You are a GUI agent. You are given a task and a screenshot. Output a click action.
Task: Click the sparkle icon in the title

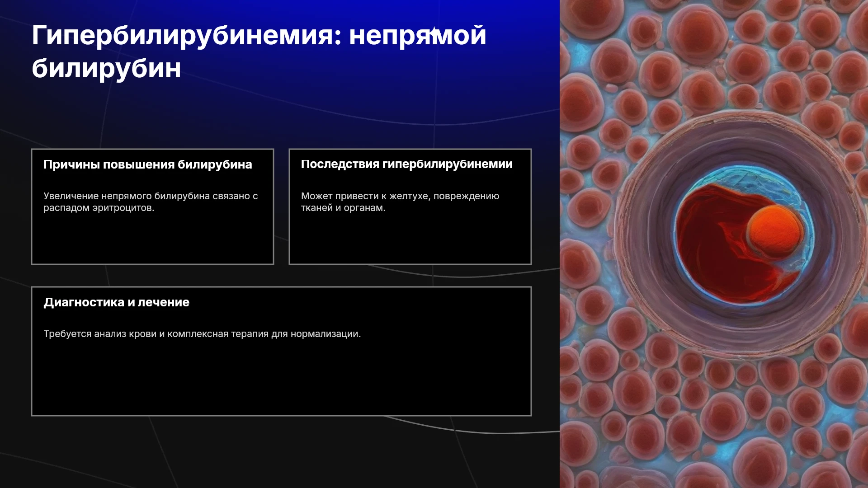coord(434,33)
